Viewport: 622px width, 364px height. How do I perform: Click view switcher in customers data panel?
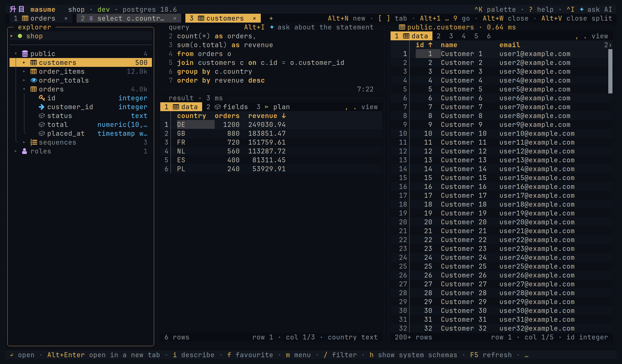(592, 36)
